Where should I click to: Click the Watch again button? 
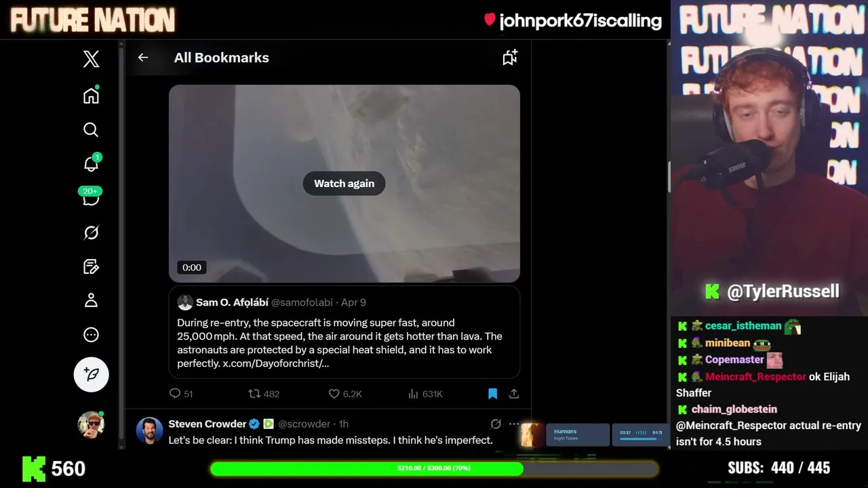(344, 184)
